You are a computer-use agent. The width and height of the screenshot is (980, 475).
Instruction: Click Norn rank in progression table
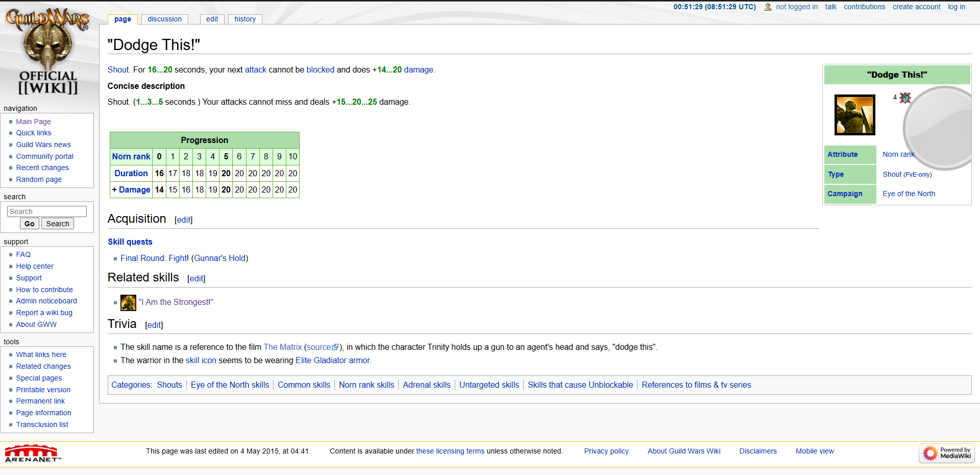click(x=131, y=156)
